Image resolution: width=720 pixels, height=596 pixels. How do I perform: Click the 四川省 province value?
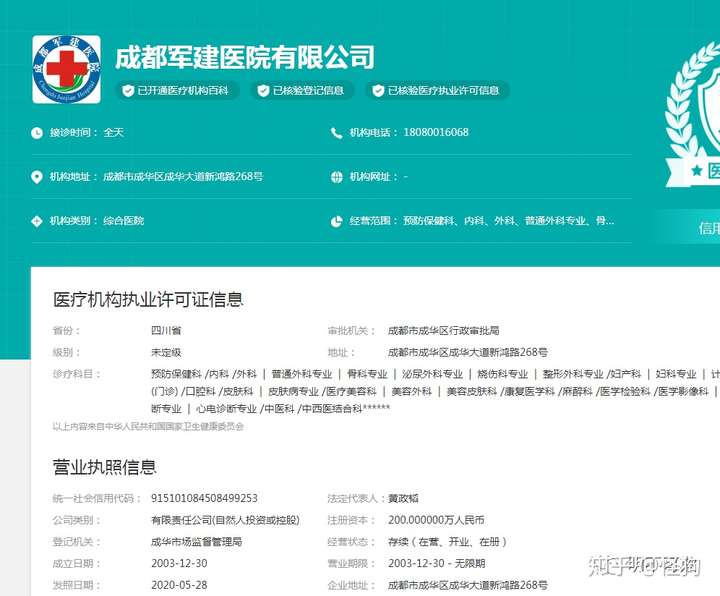[x=166, y=330]
